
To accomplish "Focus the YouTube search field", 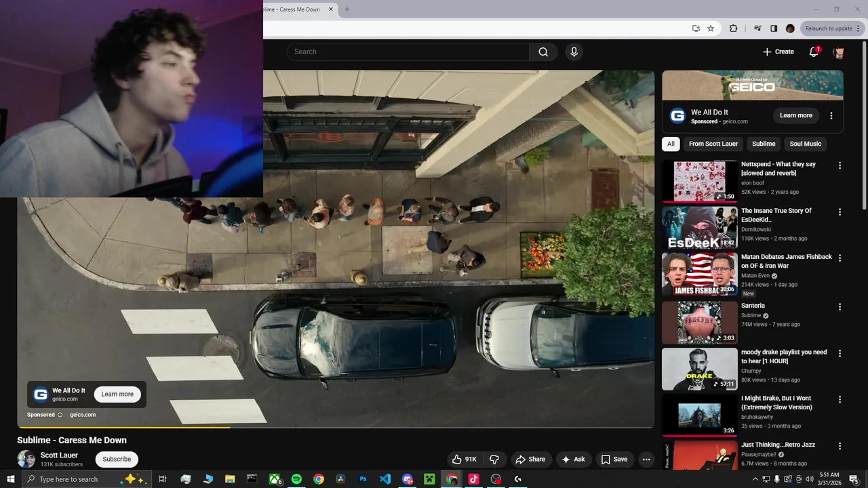I will click(x=408, y=52).
